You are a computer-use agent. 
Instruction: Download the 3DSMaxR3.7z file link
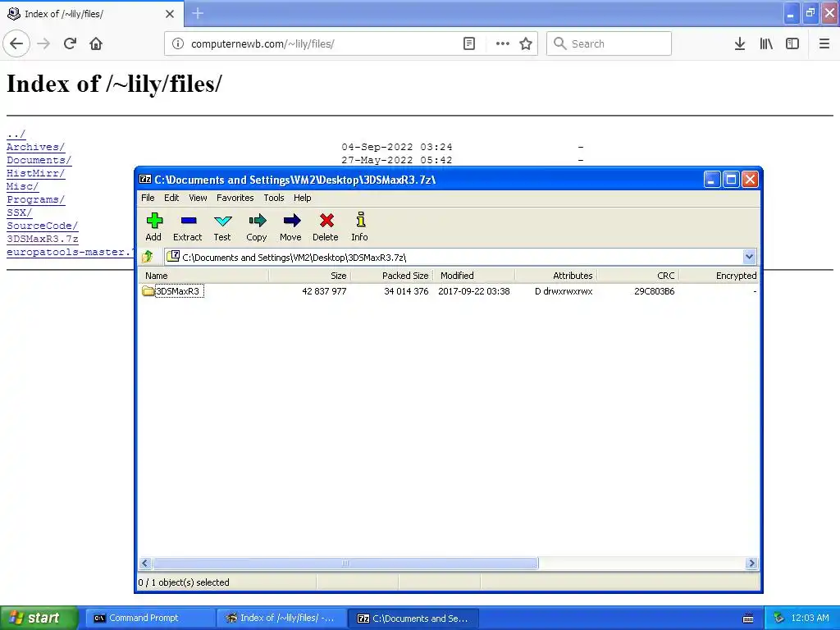click(x=43, y=239)
